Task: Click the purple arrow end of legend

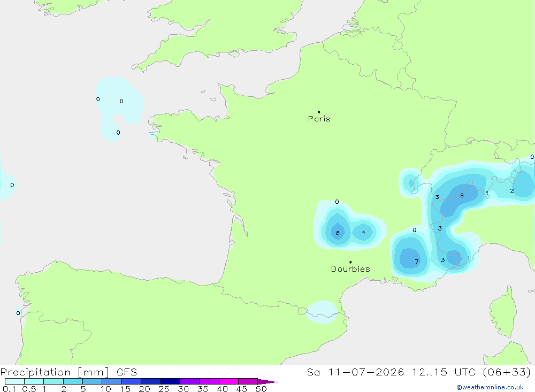Action: click(267, 381)
